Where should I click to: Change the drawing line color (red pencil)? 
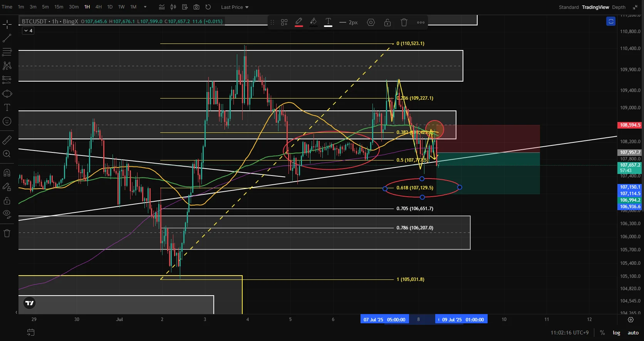[299, 22]
